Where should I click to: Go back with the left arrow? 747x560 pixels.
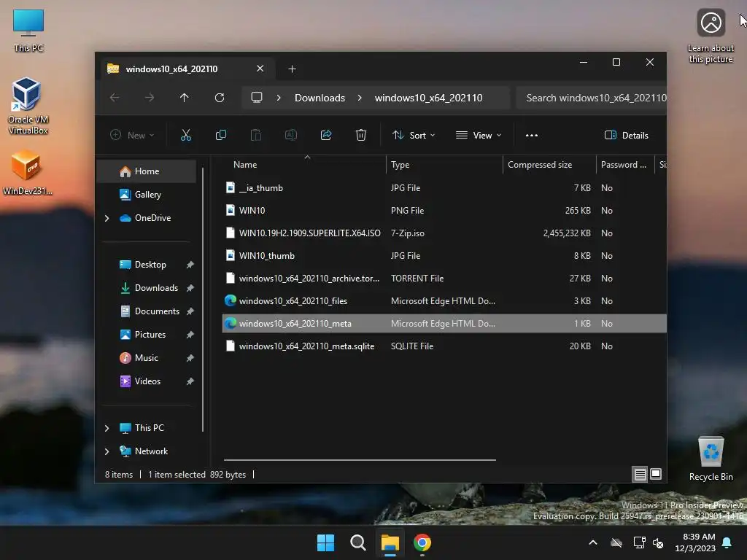point(115,98)
